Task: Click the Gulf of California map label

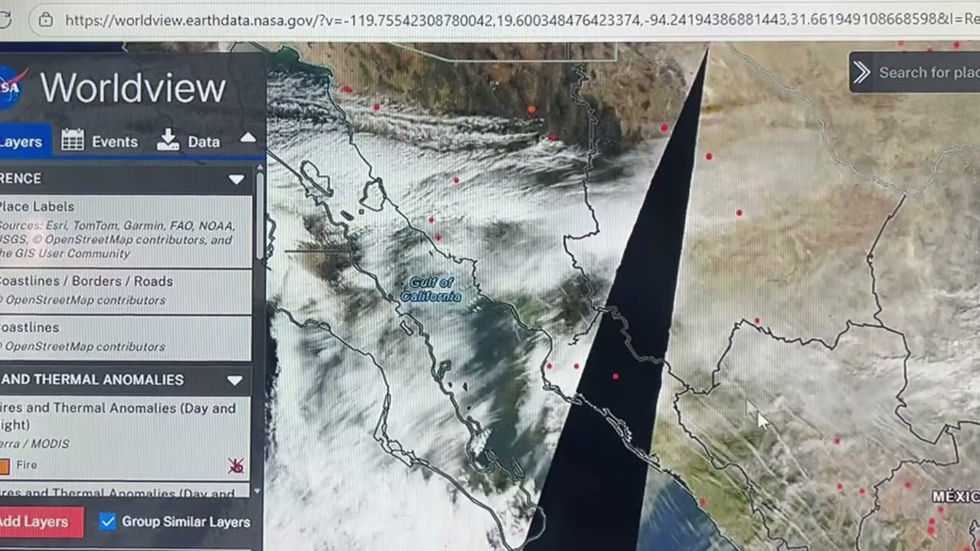Action: (431, 289)
